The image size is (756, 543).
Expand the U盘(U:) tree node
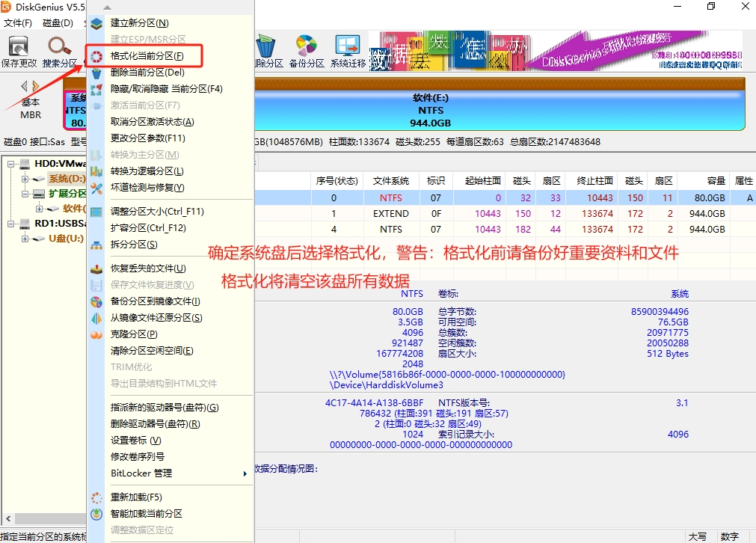tap(25, 239)
